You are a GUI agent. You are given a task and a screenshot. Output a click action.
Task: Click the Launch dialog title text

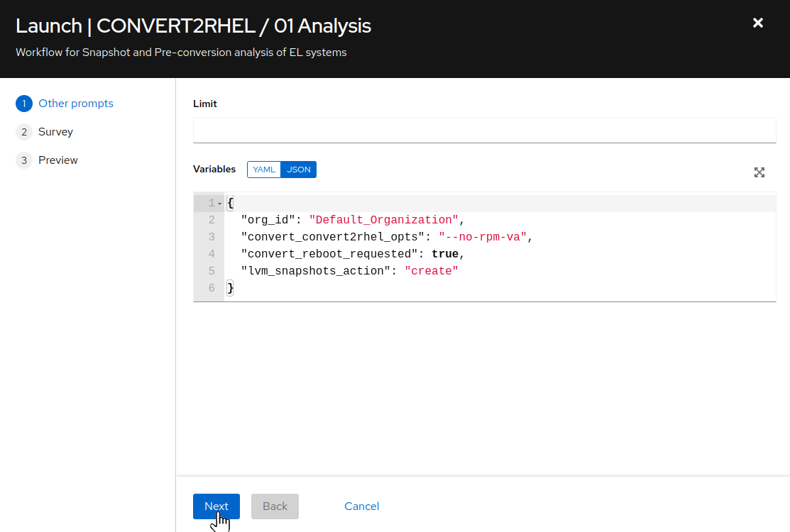(194, 26)
